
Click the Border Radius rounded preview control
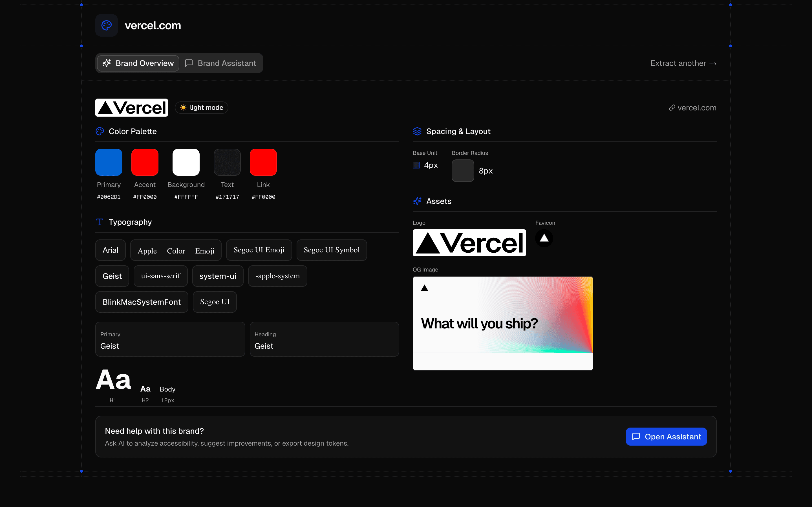click(x=462, y=171)
